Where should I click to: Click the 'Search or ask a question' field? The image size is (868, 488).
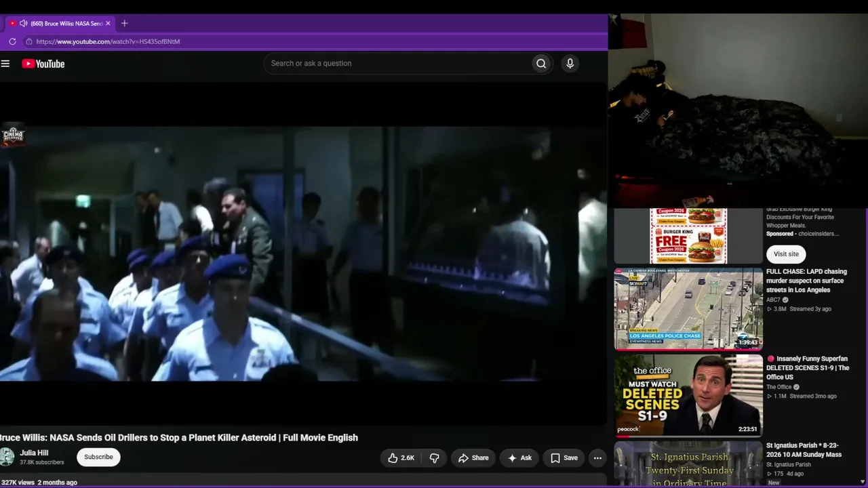tap(397, 64)
